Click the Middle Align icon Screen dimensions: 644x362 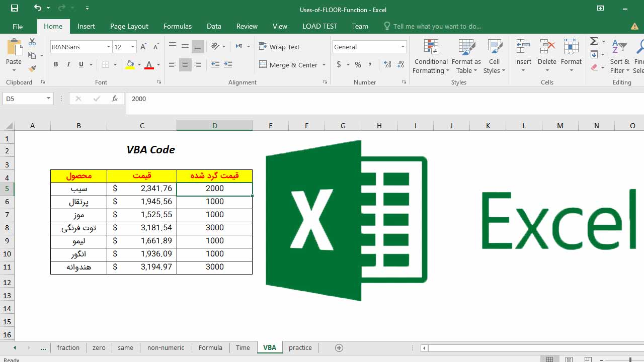(x=185, y=47)
